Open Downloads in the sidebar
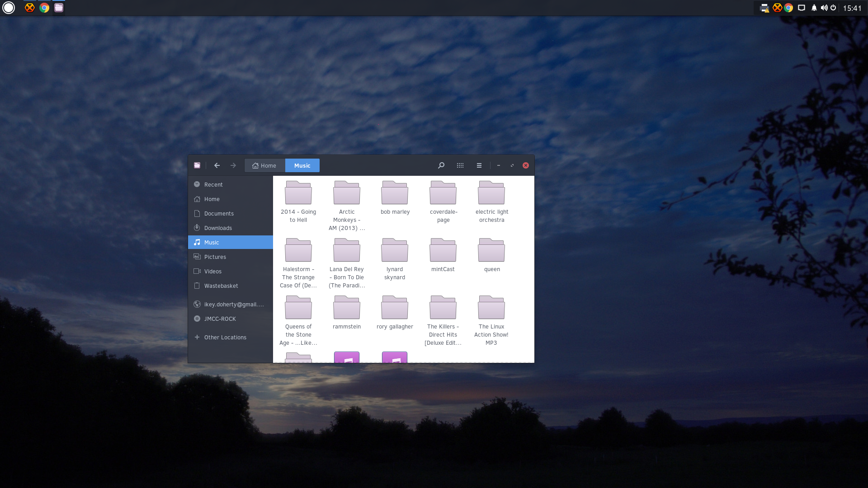The image size is (868, 488). coord(231,228)
